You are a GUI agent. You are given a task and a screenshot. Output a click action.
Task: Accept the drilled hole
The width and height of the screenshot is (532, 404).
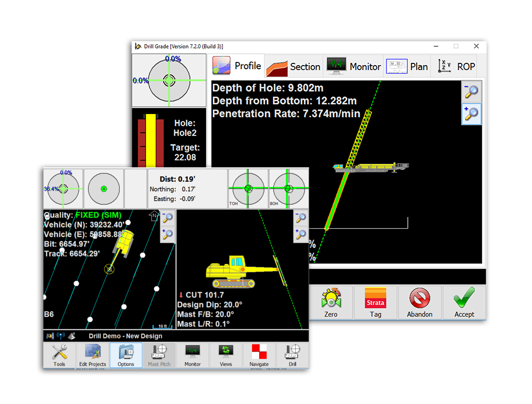point(464,303)
